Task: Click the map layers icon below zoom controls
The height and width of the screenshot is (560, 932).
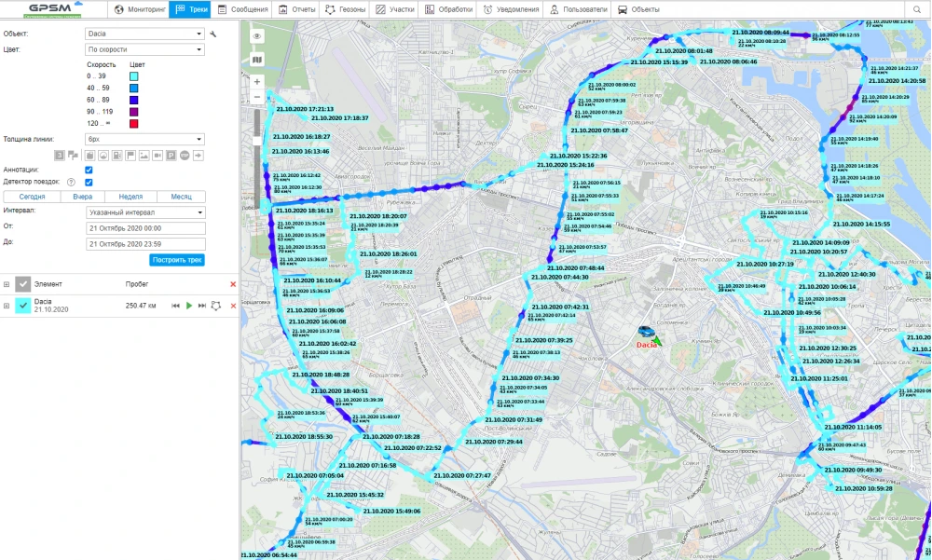Action: point(257,60)
